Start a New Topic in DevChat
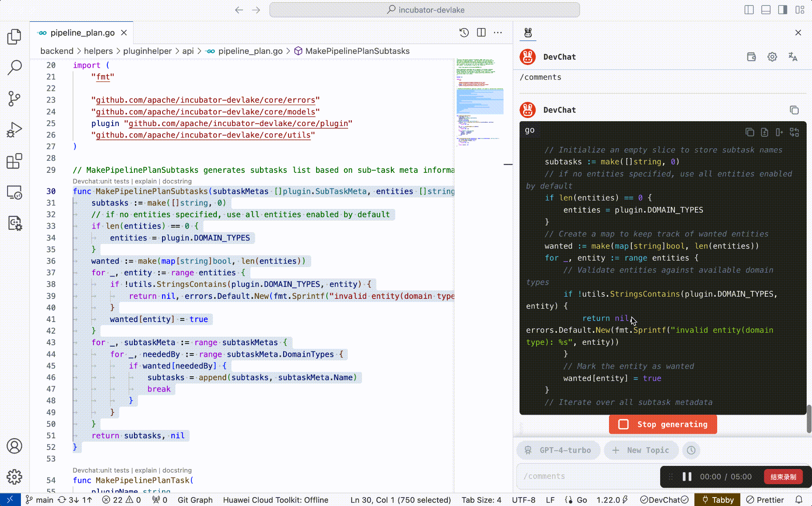 [x=641, y=450]
